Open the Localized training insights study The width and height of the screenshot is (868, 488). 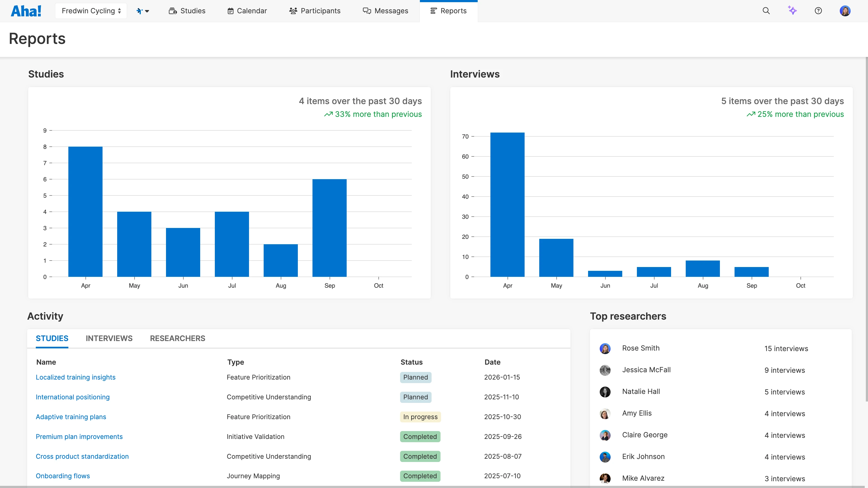coord(75,377)
